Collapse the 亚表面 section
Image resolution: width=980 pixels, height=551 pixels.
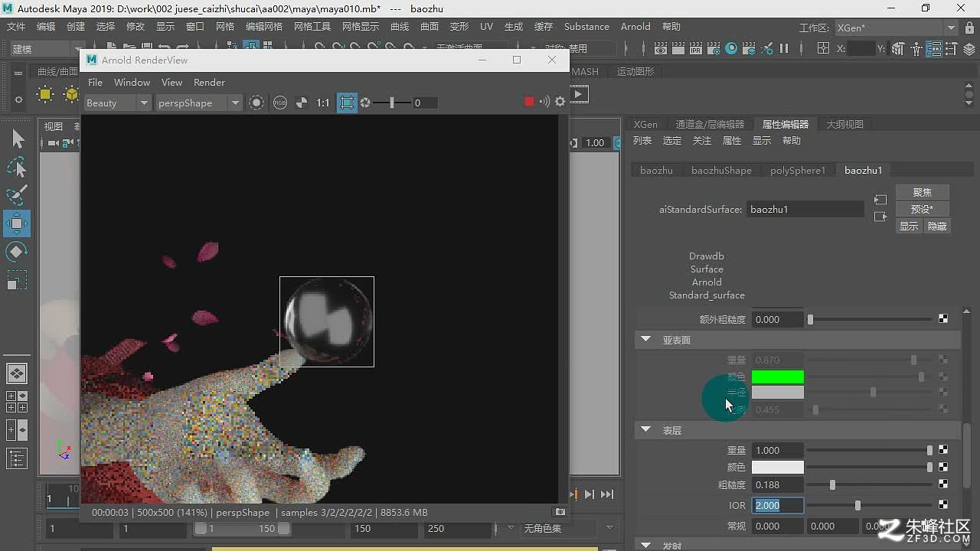click(645, 339)
